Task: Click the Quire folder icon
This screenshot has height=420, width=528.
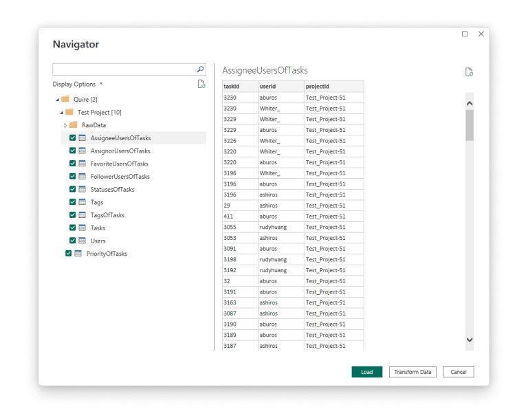Action: pyautogui.click(x=65, y=99)
